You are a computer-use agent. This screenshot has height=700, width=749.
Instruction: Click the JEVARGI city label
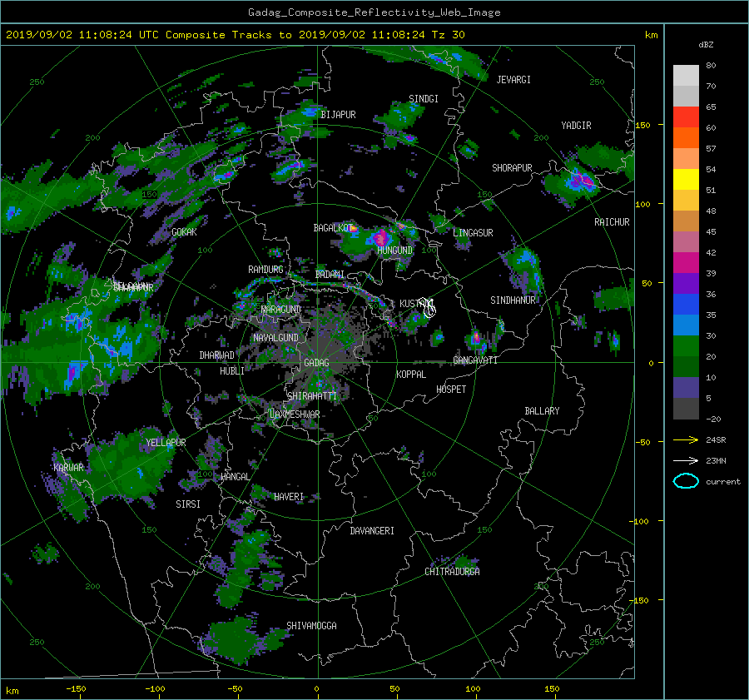[513, 80]
